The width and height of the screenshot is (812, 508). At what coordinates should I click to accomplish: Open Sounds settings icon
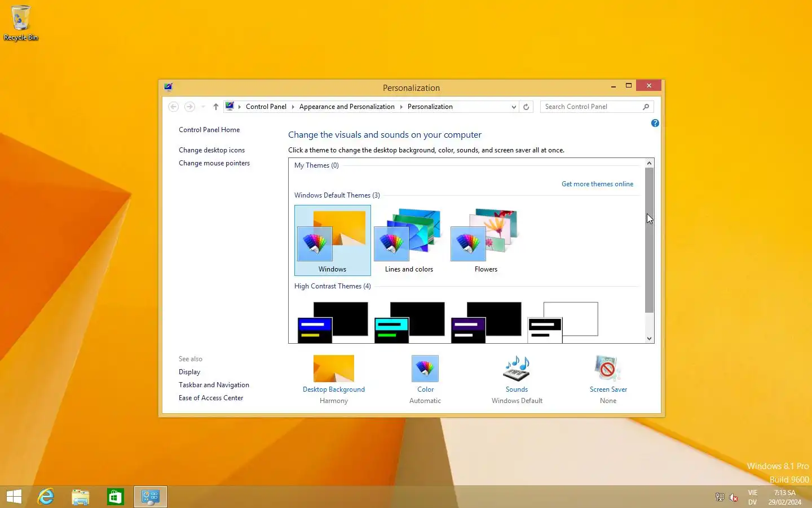(517, 369)
